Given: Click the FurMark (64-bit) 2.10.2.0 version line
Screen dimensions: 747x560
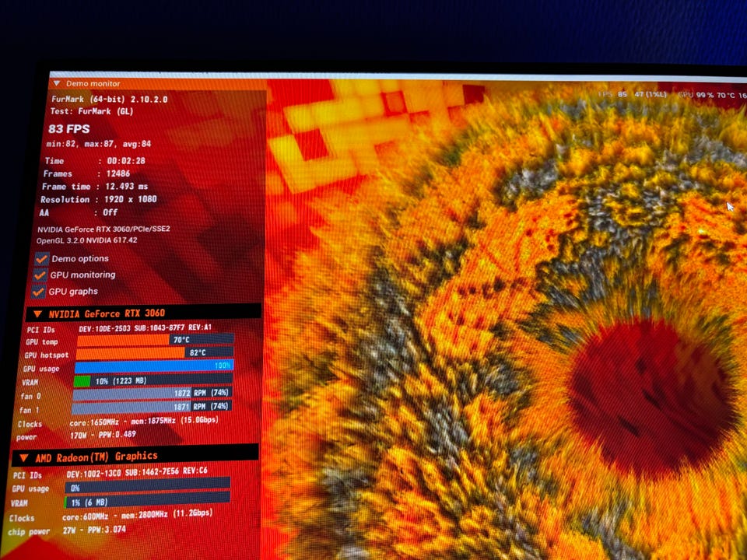Looking at the screenshot, I should (110, 100).
